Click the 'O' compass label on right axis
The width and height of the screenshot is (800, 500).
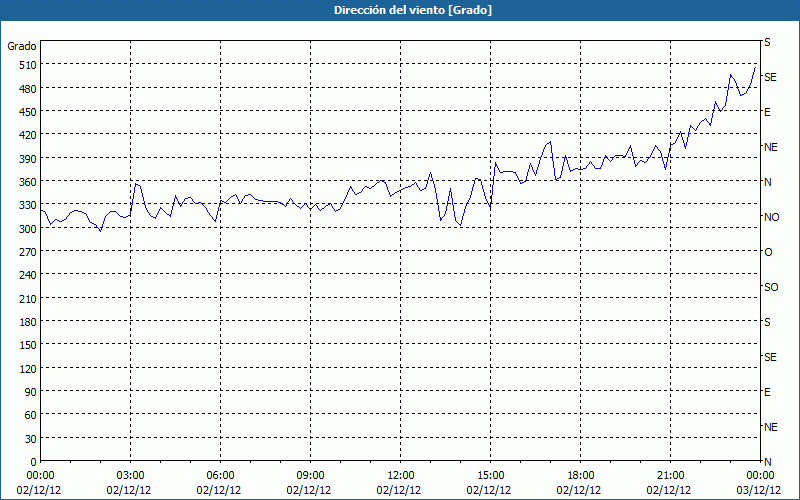click(768, 253)
